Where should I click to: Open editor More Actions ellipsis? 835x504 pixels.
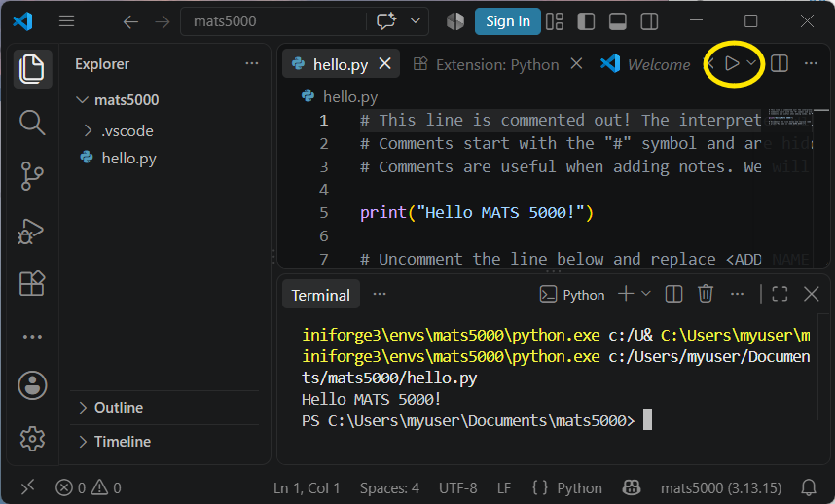click(811, 64)
